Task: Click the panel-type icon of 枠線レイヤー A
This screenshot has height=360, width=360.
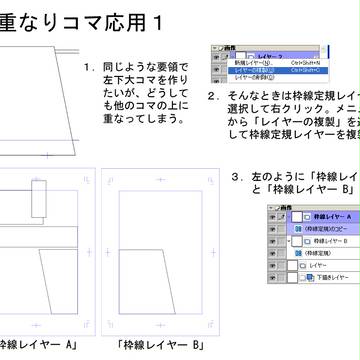Action: 307,217
